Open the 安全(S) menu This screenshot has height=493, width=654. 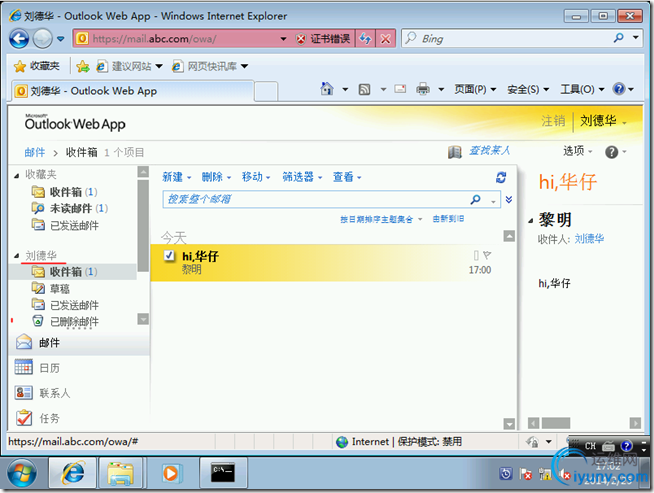point(528,89)
